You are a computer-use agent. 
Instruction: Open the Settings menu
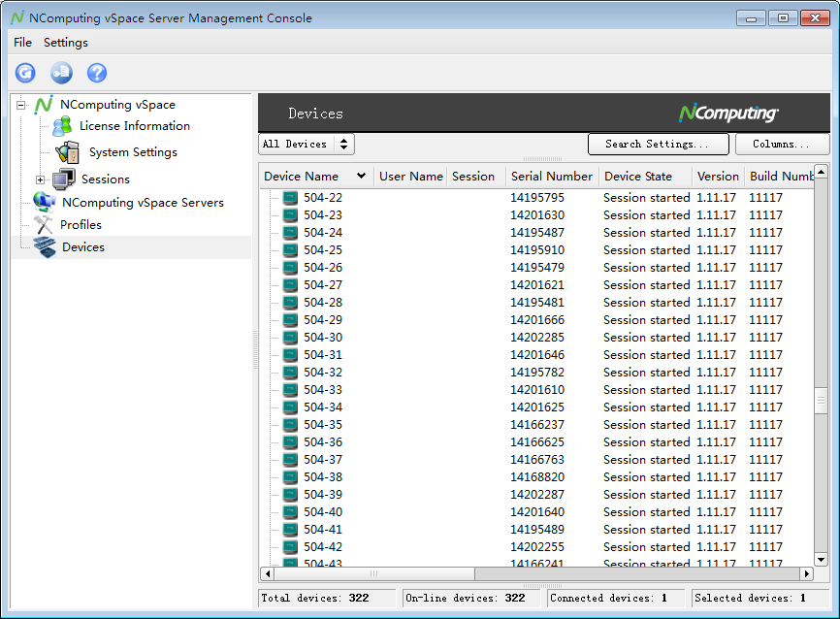tap(66, 43)
